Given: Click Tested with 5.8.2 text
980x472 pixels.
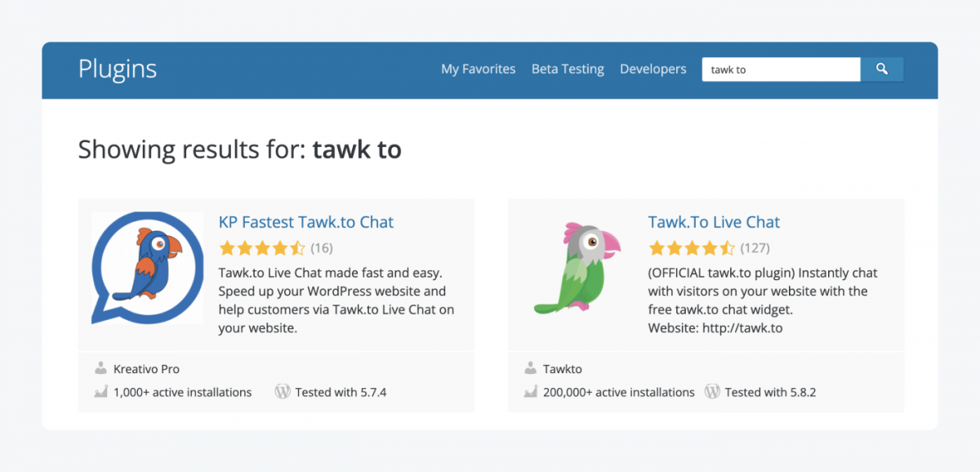Looking at the screenshot, I should 771,392.
